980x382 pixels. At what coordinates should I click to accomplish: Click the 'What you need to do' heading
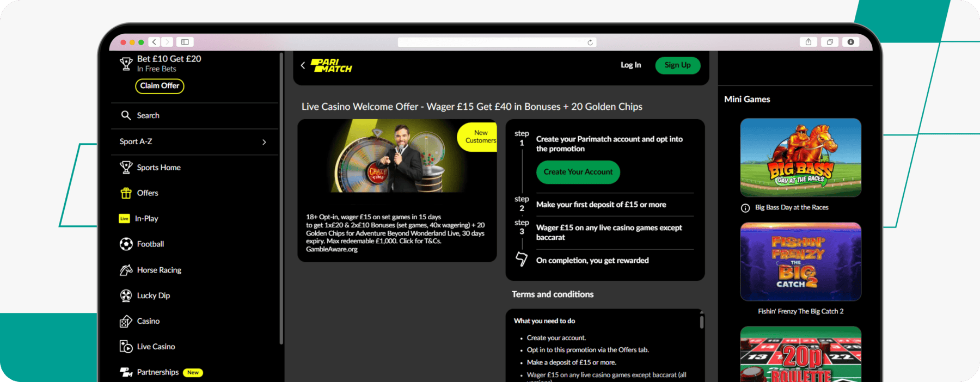544,321
